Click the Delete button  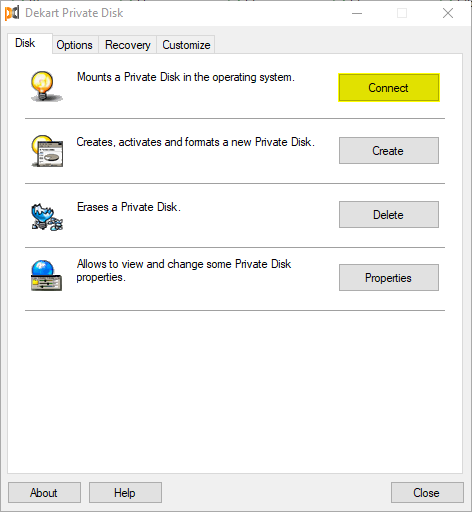point(389,215)
